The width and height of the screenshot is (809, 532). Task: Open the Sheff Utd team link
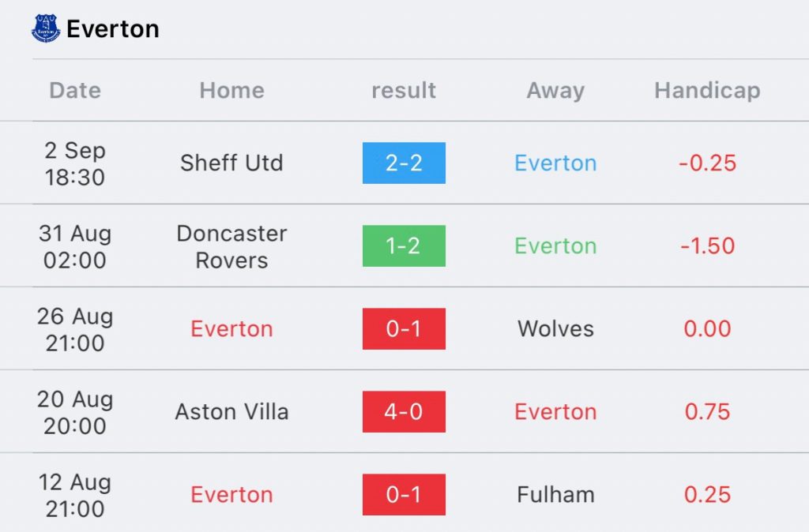231,163
